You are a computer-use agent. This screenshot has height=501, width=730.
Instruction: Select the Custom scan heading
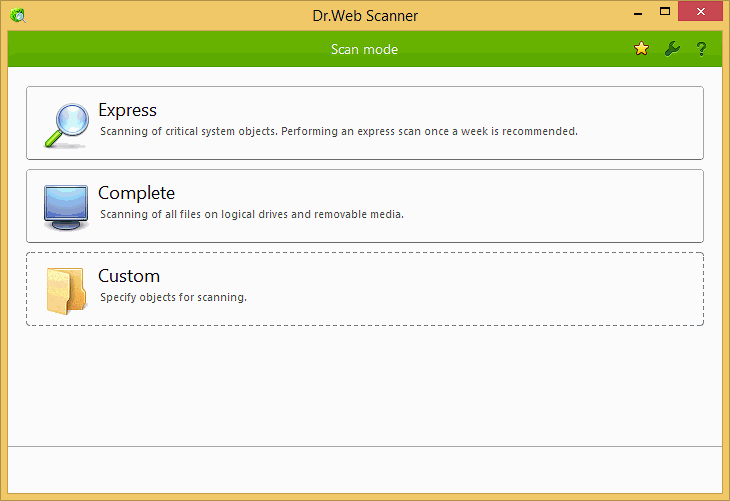click(129, 276)
